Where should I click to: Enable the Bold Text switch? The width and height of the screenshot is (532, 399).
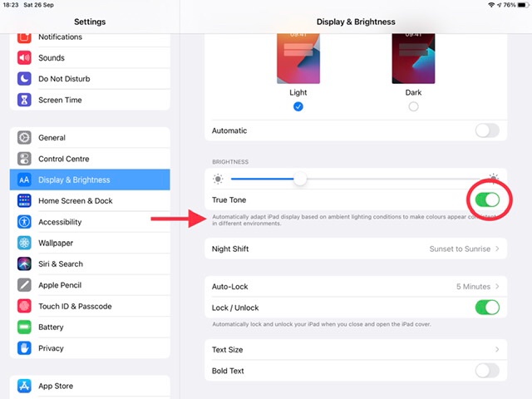pyautogui.click(x=486, y=371)
